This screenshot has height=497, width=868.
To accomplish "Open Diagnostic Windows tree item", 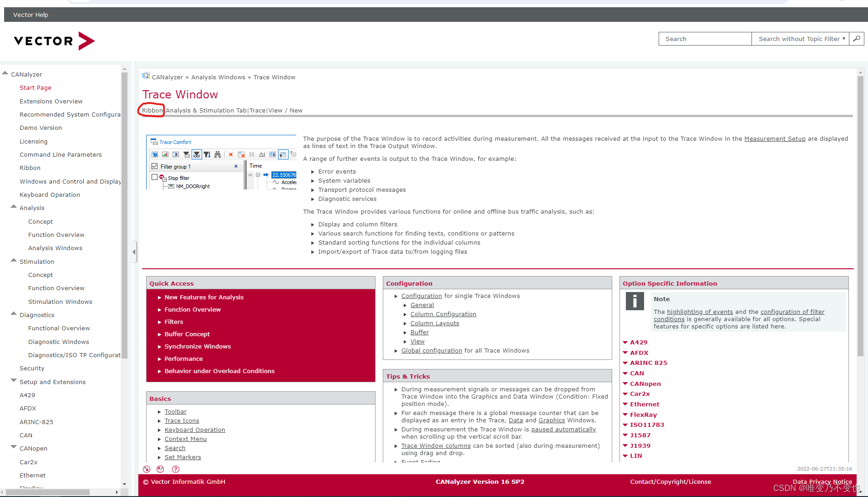I will pyautogui.click(x=59, y=342).
